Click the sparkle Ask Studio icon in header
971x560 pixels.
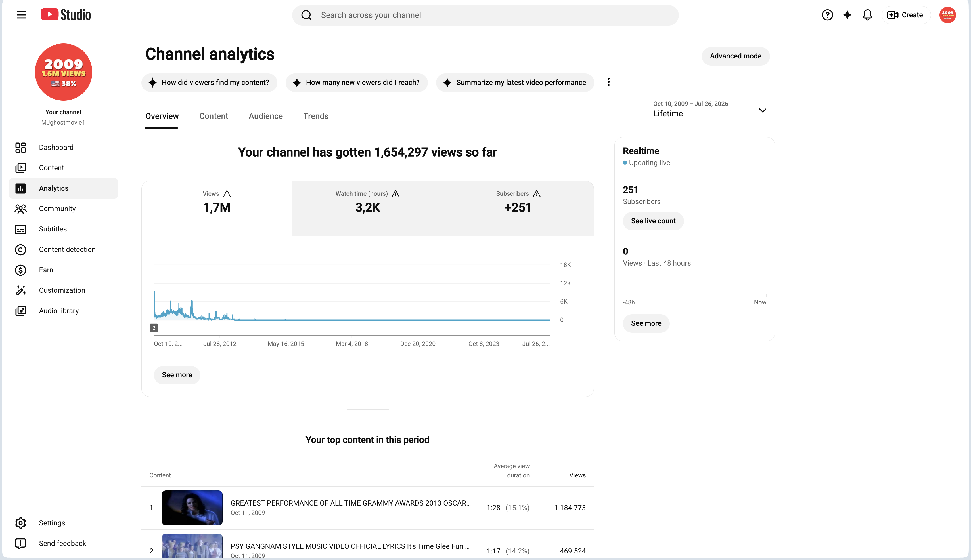point(847,15)
